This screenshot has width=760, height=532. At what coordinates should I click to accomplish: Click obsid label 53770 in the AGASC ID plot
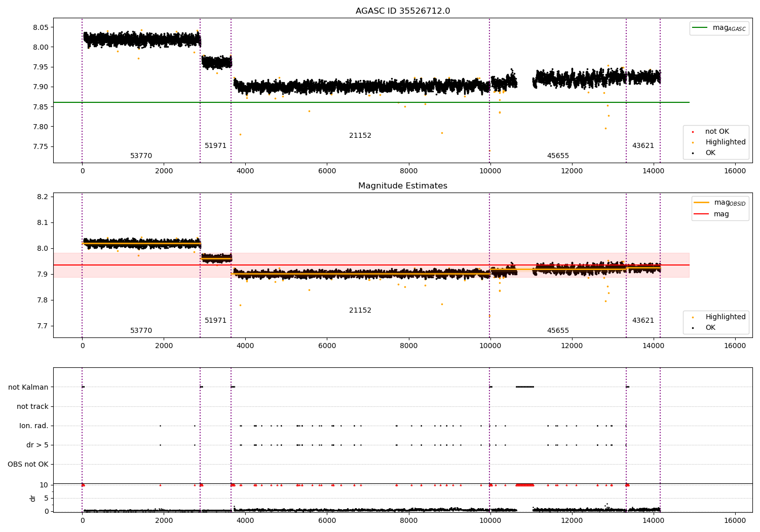141,156
